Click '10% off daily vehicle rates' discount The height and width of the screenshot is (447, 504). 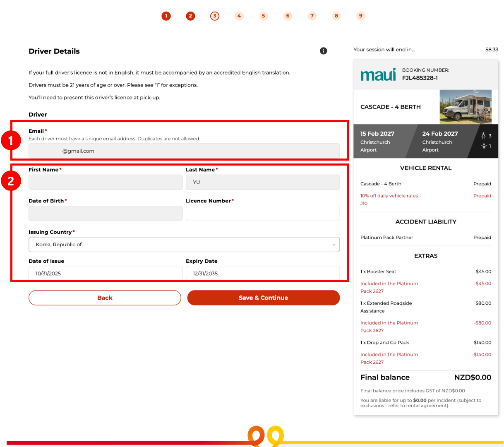[391, 199]
